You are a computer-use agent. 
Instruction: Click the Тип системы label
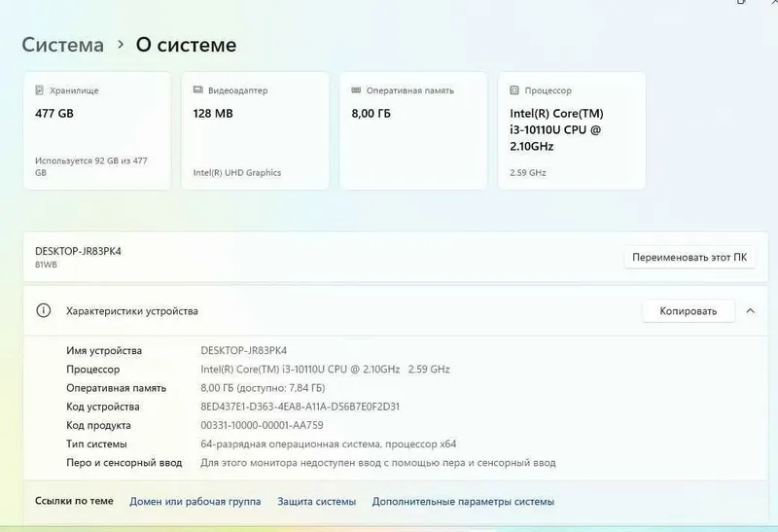point(96,443)
